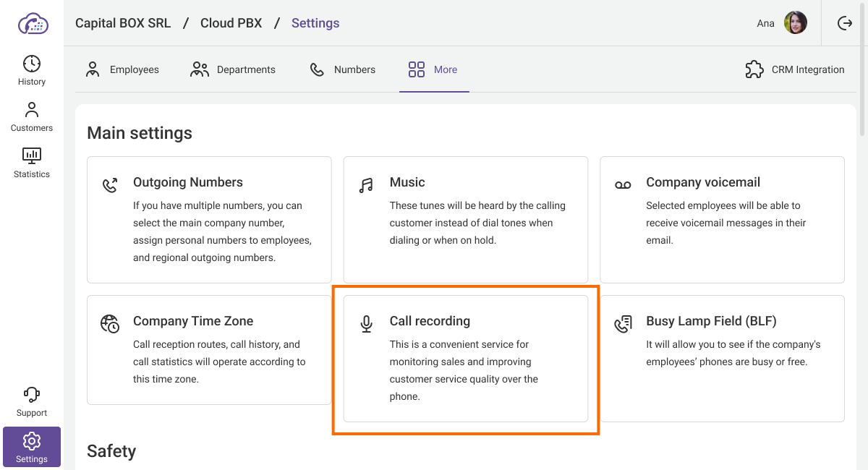
Task: Click the Settings gear icon
Action: [x=32, y=440]
